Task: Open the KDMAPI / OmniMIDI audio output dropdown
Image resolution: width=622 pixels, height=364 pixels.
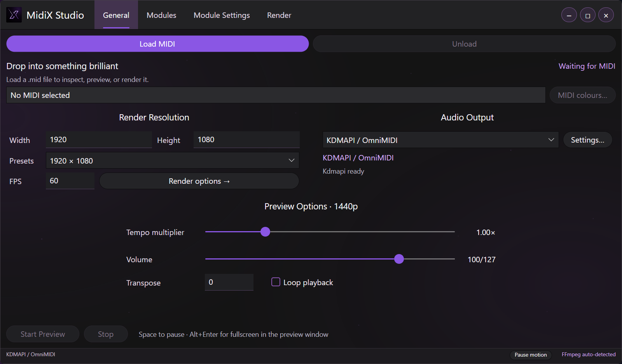Action: click(x=440, y=140)
